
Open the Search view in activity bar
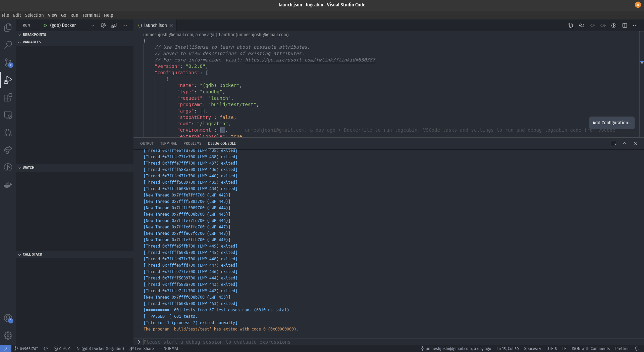coord(8,45)
